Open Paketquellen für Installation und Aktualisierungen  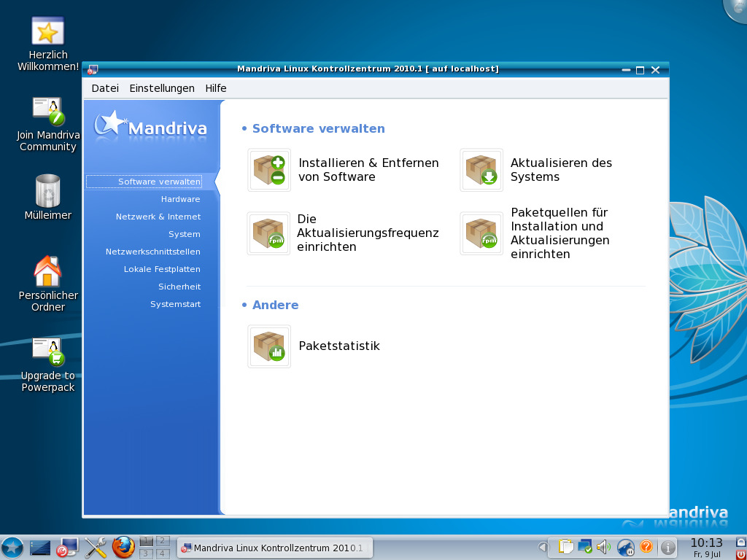[481, 233]
